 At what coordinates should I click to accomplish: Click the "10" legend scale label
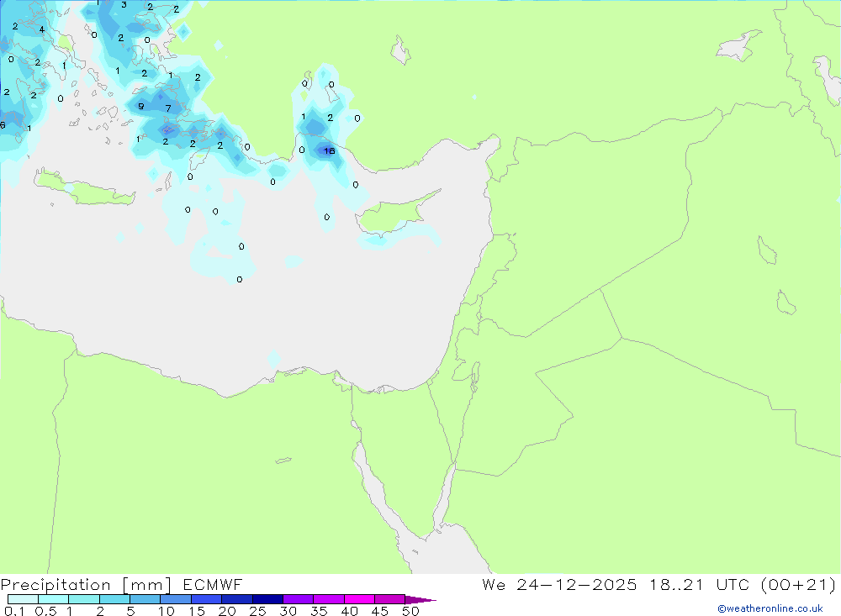pos(166,611)
